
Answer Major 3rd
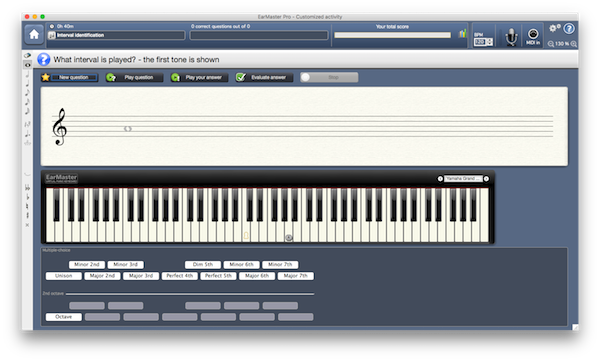tap(141, 276)
